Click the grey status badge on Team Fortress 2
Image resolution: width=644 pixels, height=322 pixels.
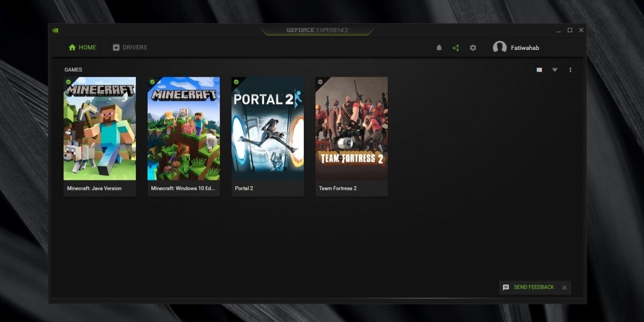click(320, 81)
